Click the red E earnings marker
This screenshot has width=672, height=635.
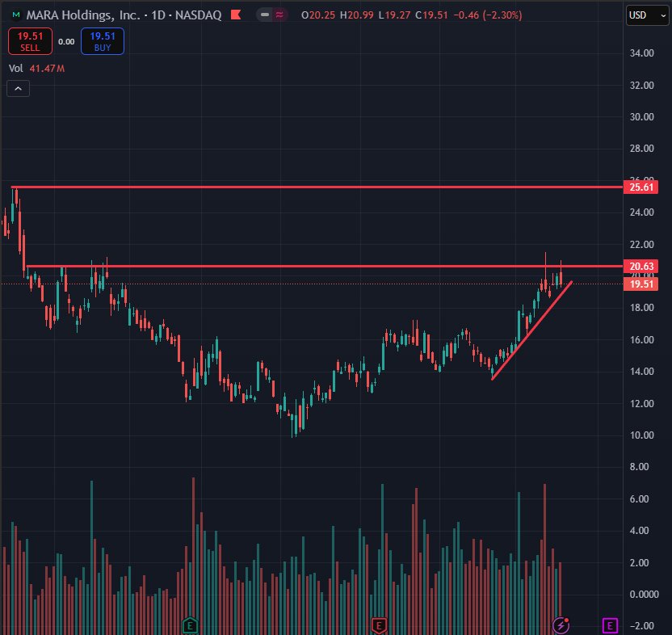click(379, 626)
